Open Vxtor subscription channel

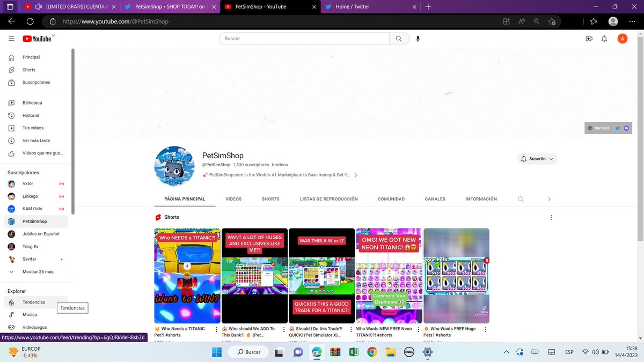(x=35, y=184)
